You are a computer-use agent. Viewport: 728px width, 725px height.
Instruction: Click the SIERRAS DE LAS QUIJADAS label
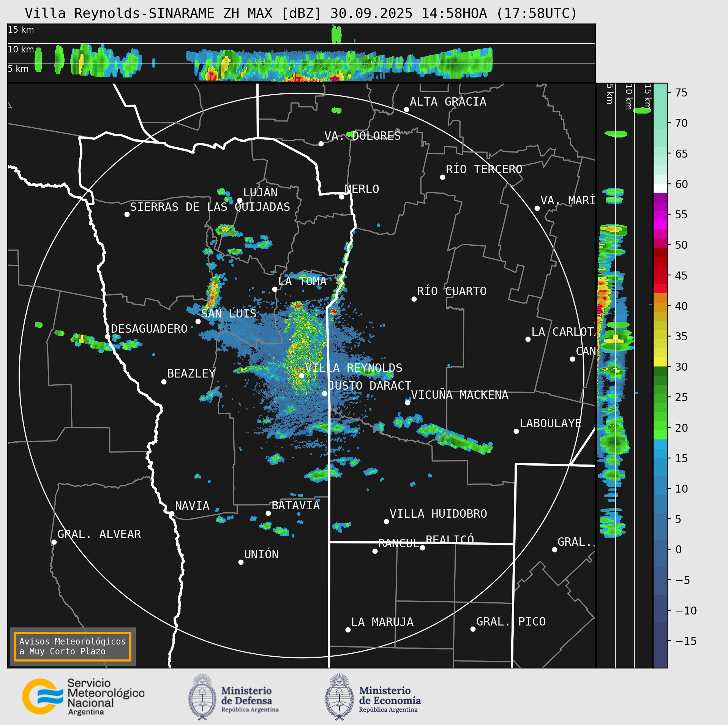coord(210,207)
